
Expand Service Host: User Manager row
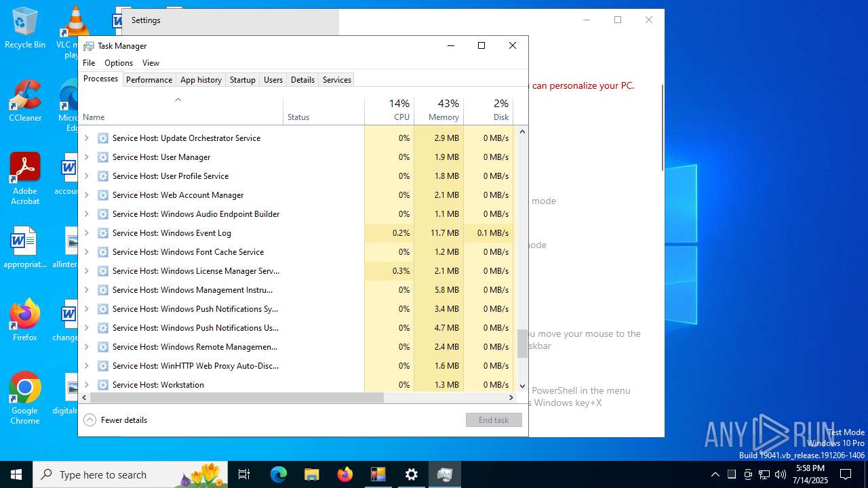coord(86,157)
